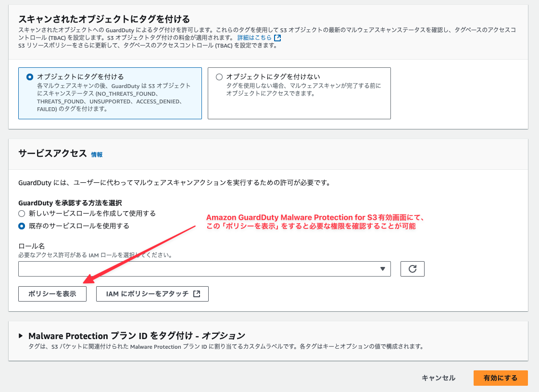Click the ポリシーを表示 button
Screen dimensions: 539x392
[52, 293]
